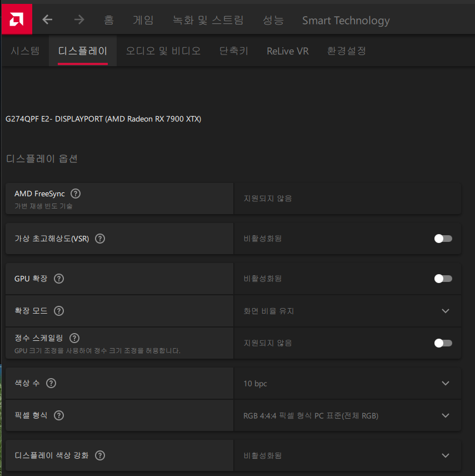The width and height of the screenshot is (475, 476).
Task: Show help for 픽셀 형식
Action: [x=59, y=415]
